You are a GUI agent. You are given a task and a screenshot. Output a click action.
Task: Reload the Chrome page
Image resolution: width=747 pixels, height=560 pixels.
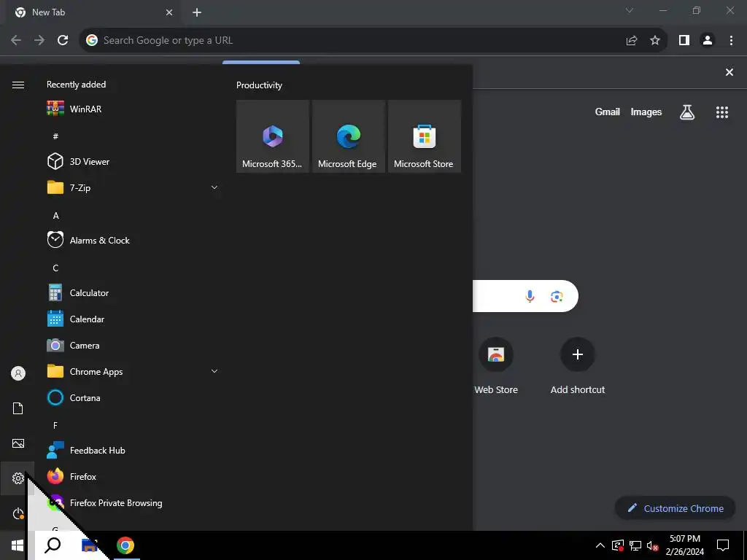63,40
